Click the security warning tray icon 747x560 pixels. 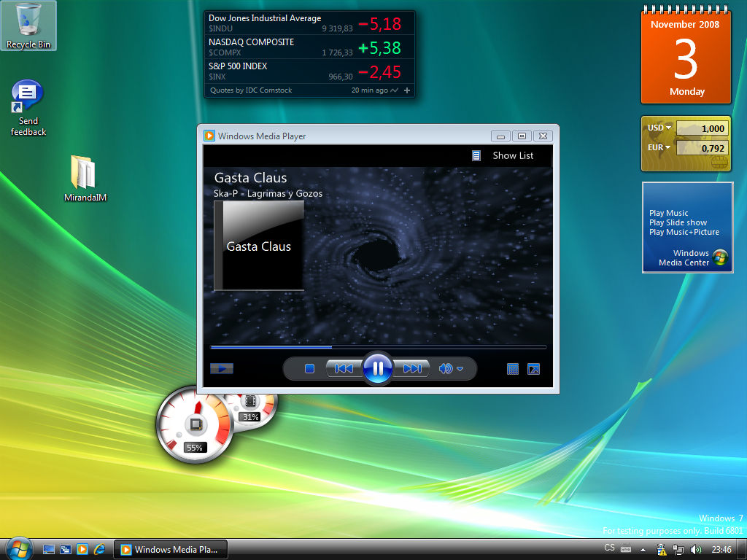click(661, 550)
